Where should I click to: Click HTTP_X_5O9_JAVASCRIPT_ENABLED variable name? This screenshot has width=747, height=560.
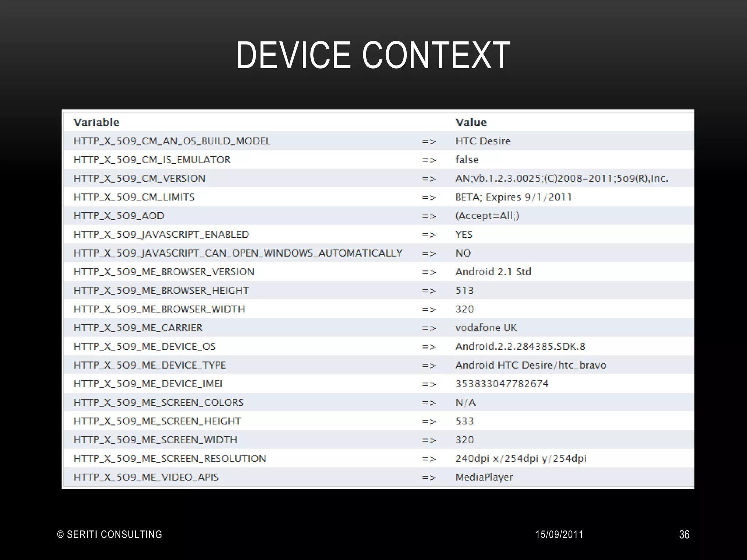[161, 234]
